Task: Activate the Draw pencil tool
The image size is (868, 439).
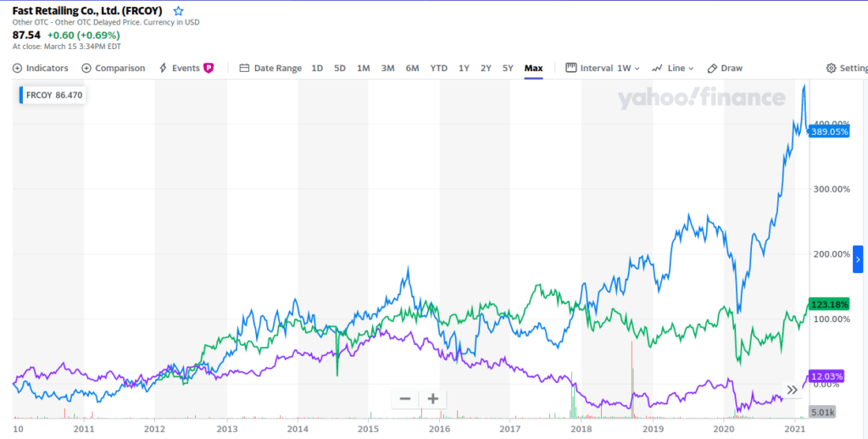Action: [725, 68]
